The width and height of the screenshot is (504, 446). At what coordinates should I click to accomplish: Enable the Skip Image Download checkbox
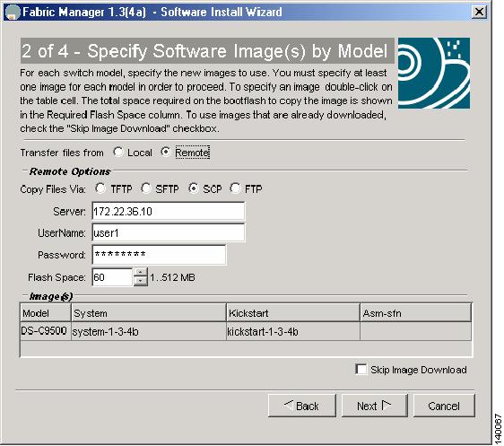361,369
